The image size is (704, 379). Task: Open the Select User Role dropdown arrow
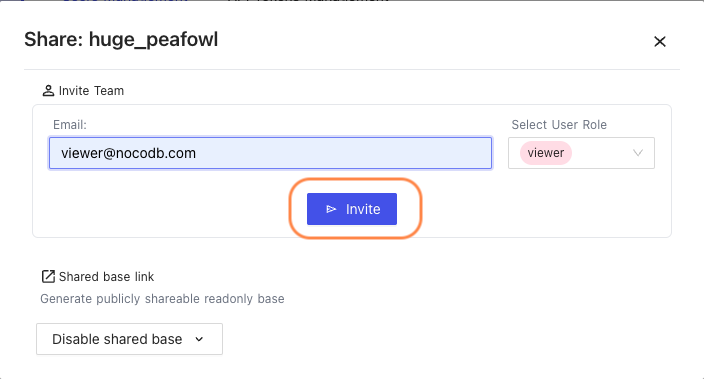pos(638,153)
